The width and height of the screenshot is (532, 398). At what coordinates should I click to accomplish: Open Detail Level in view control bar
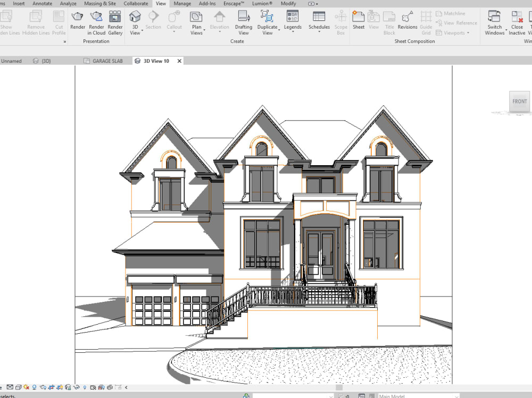(10, 387)
